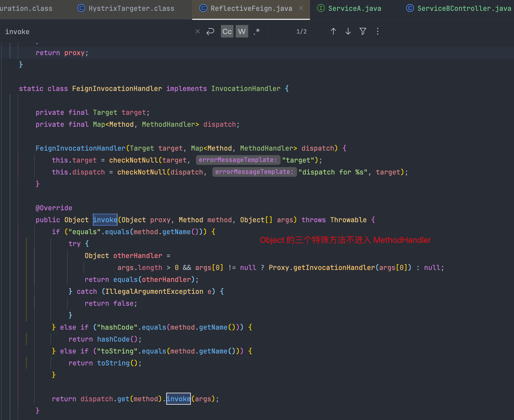Image resolution: width=514 pixels, height=420 pixels.
Task: Click 'Object otherHandler =' declaration
Action: pos(128,255)
